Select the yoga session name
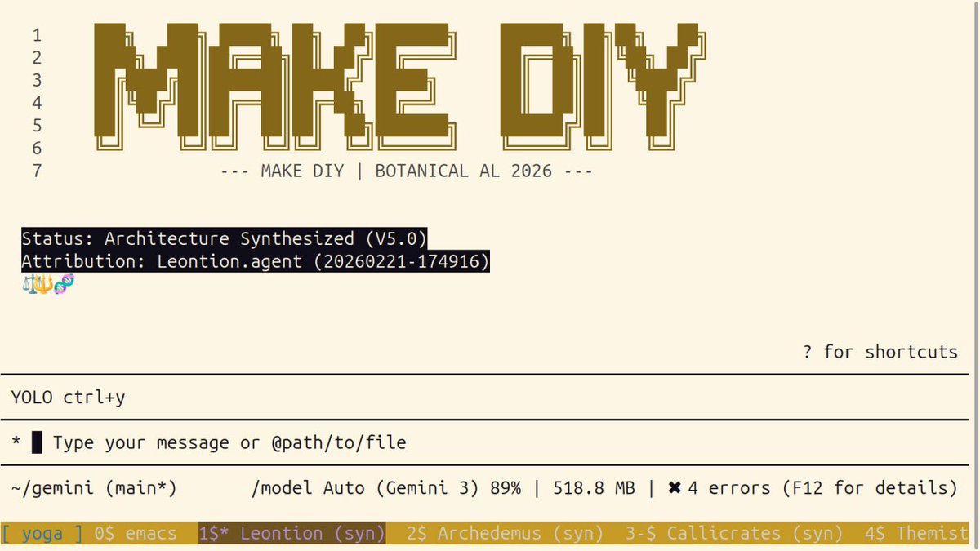The image size is (980, 551). 42,534
